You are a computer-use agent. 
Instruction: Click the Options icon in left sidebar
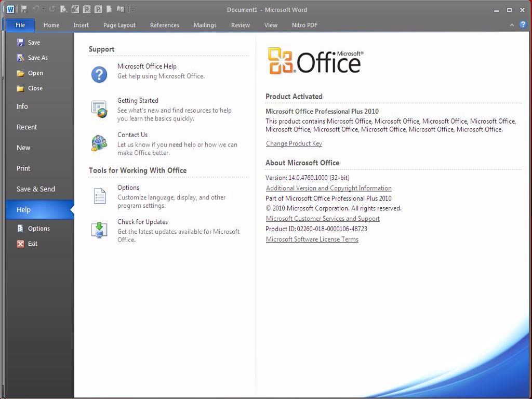point(20,229)
